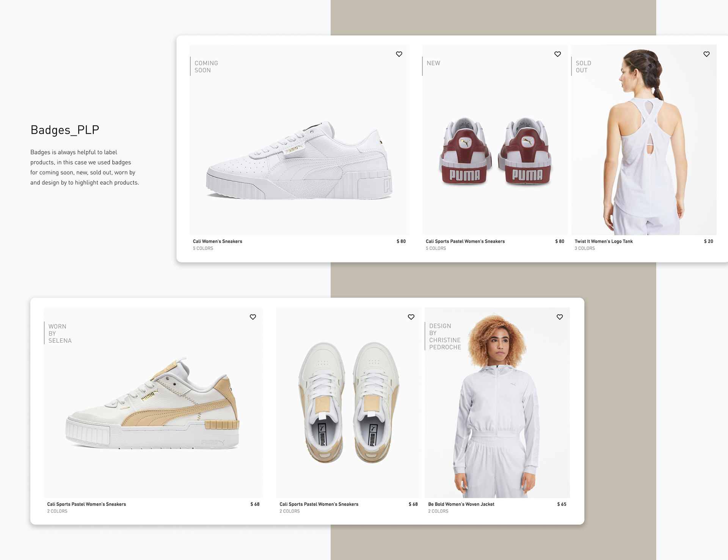Screen dimensions: 728x560
Task: Open the Be Bold Women's Woven Jacket link
Action: click(x=461, y=504)
